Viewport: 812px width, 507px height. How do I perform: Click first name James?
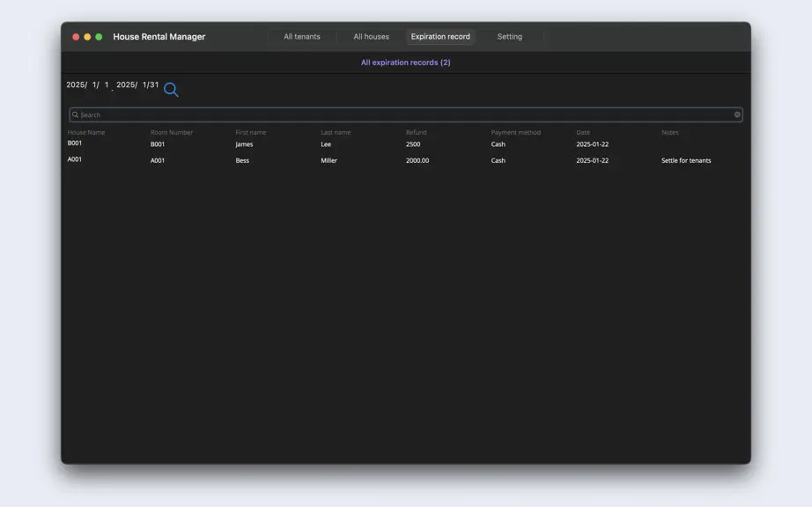pos(244,144)
